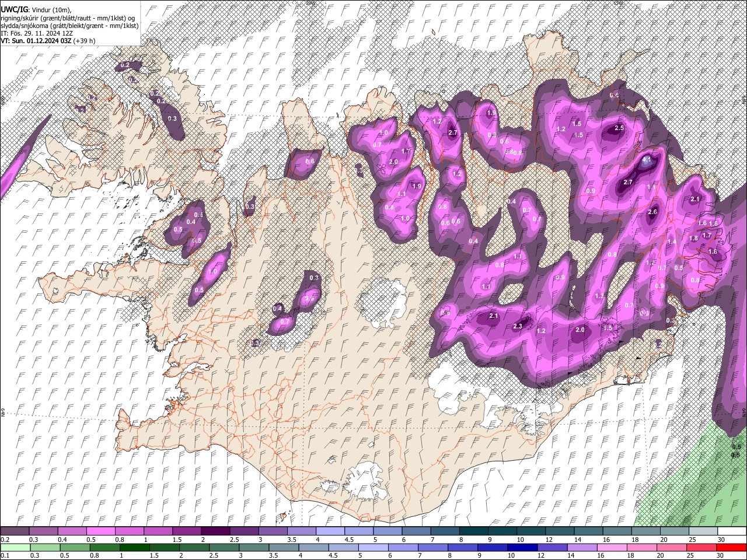Pick the darkest green 1 swatch in rain scale
The image size is (747, 560).
[134, 547]
